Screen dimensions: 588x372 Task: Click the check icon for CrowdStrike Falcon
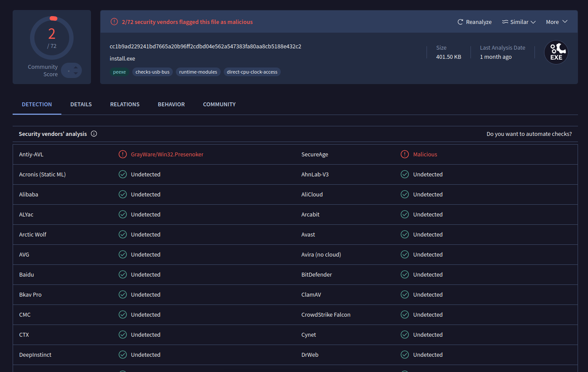405,315
